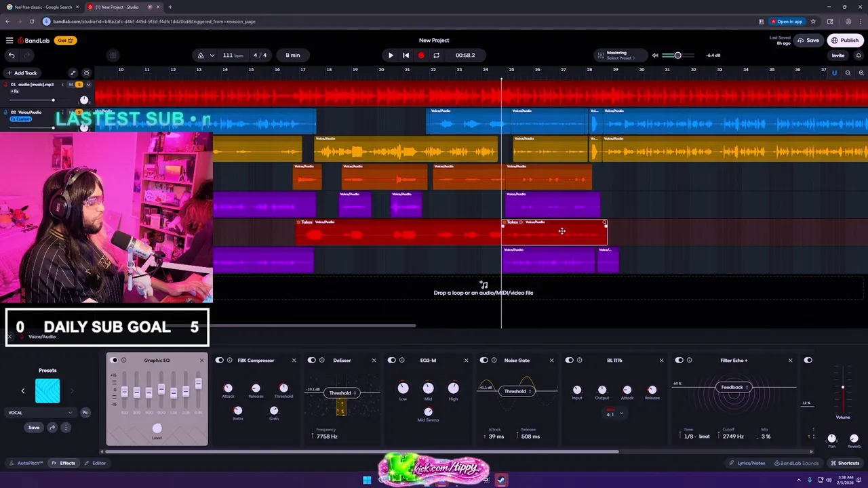This screenshot has width=868, height=488.
Task: Toggle the EQ3-M power switch
Action: pyautogui.click(x=392, y=361)
